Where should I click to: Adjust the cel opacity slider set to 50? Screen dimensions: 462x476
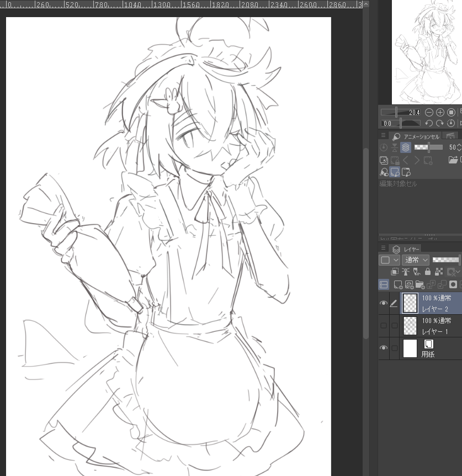click(x=429, y=147)
